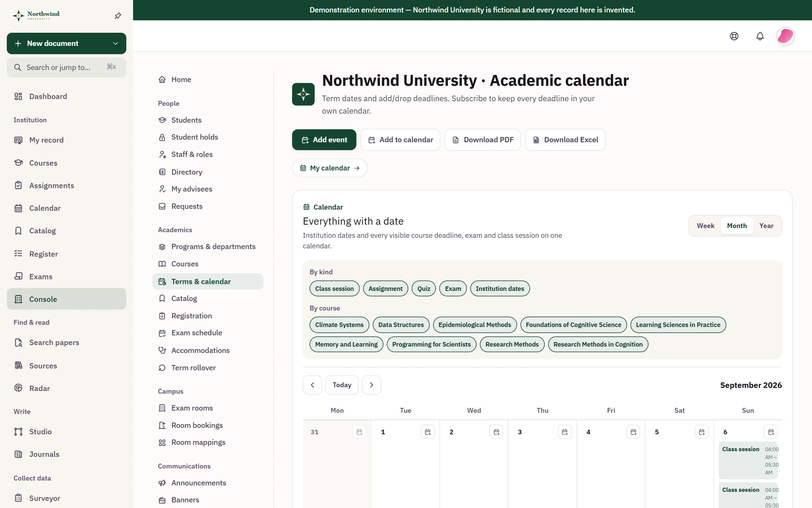Open the Radar sidebar item
812x508 pixels.
(x=67, y=388)
